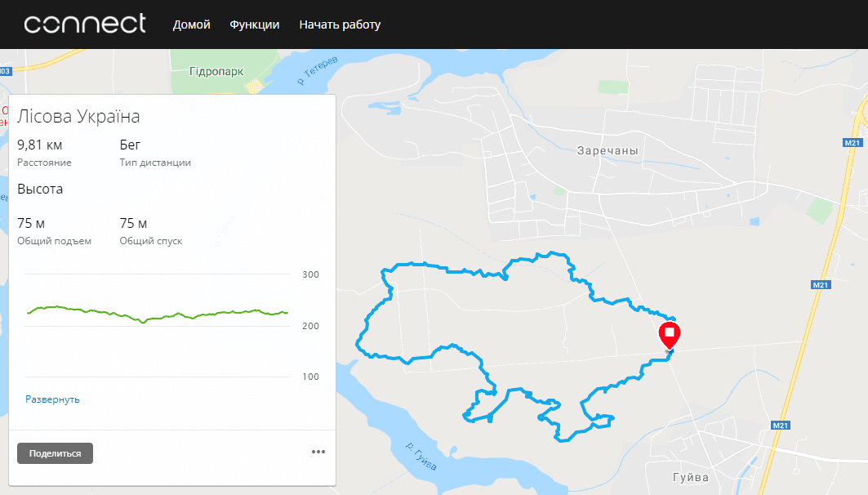Click the Заречаны label on the map

(607, 151)
